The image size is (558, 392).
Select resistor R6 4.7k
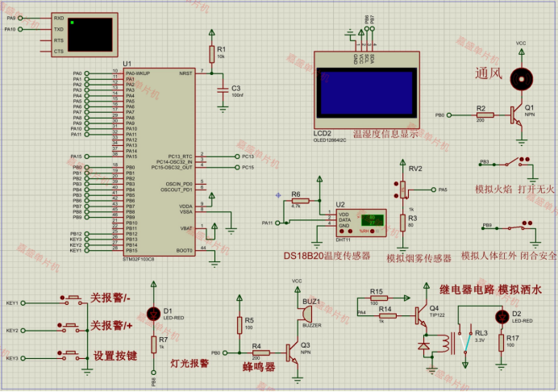tap(300, 201)
